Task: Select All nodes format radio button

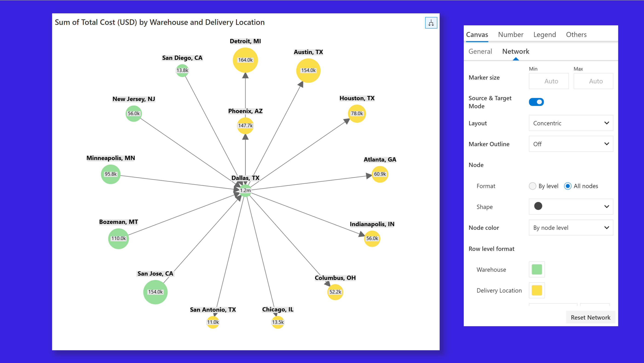Action: coord(568,186)
